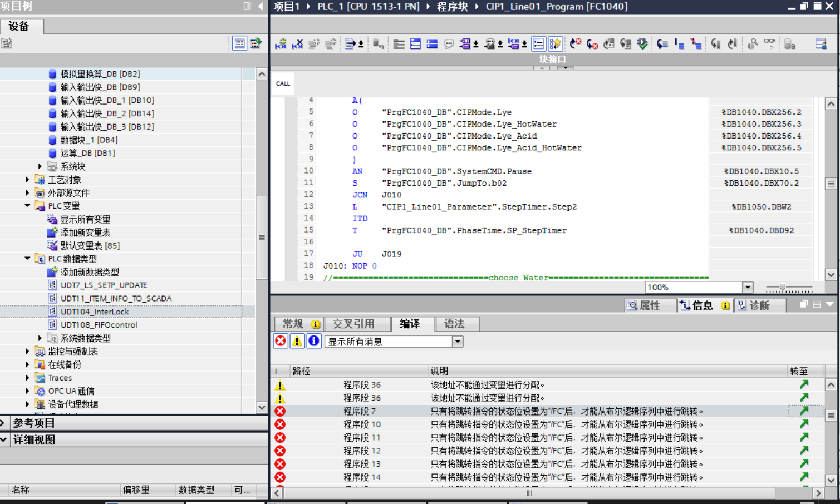This screenshot has height=504, width=840.
Task: Select UDT108_FIFOcontrol data type
Action: [x=99, y=325]
